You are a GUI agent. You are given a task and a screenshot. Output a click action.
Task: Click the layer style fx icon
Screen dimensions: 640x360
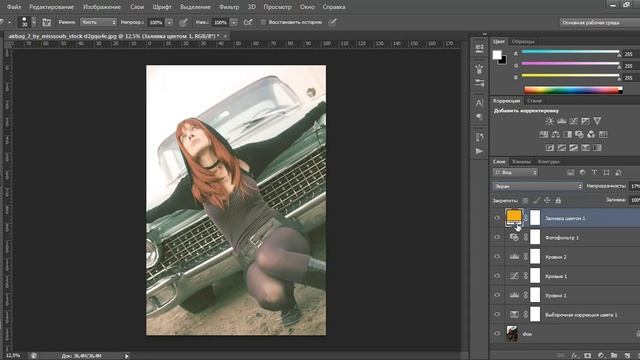[575, 356]
